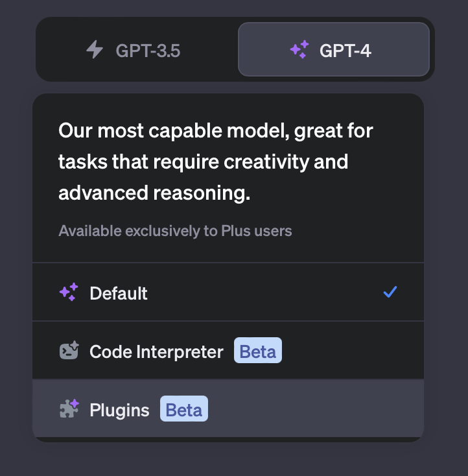Click the "Plugins" text label
The image size is (468, 476).
click(x=119, y=410)
